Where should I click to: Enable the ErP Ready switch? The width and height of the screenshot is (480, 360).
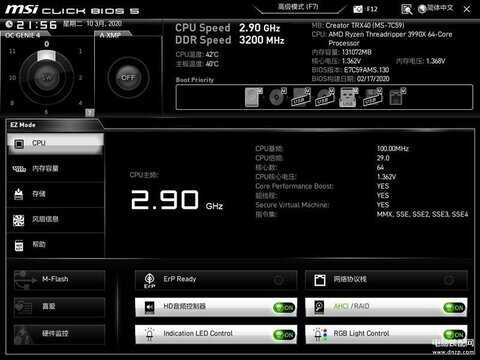279,280
